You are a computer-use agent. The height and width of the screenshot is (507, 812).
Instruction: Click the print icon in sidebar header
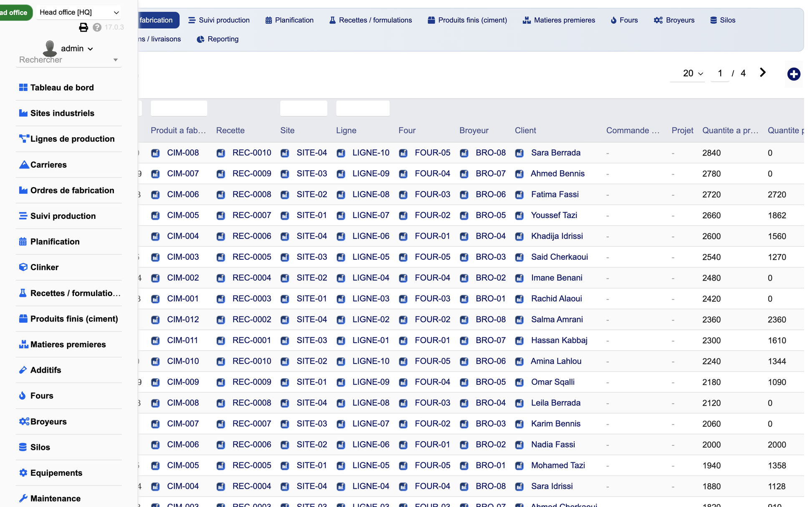[83, 28]
